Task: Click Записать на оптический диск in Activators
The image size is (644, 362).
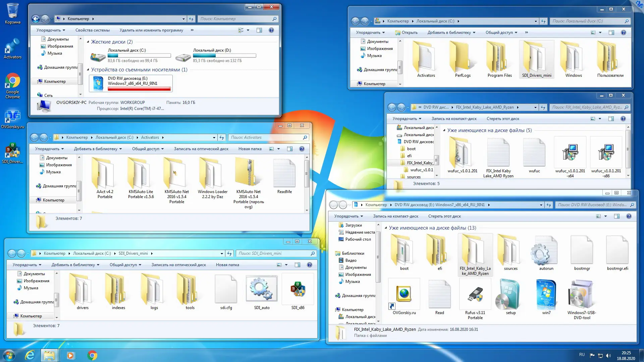Action: point(201,149)
